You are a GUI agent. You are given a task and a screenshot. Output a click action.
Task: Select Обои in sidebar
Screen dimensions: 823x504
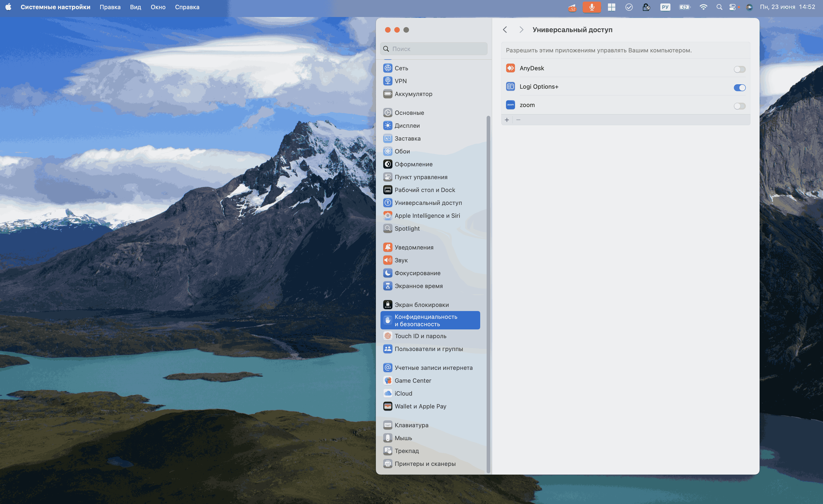click(x=430, y=151)
